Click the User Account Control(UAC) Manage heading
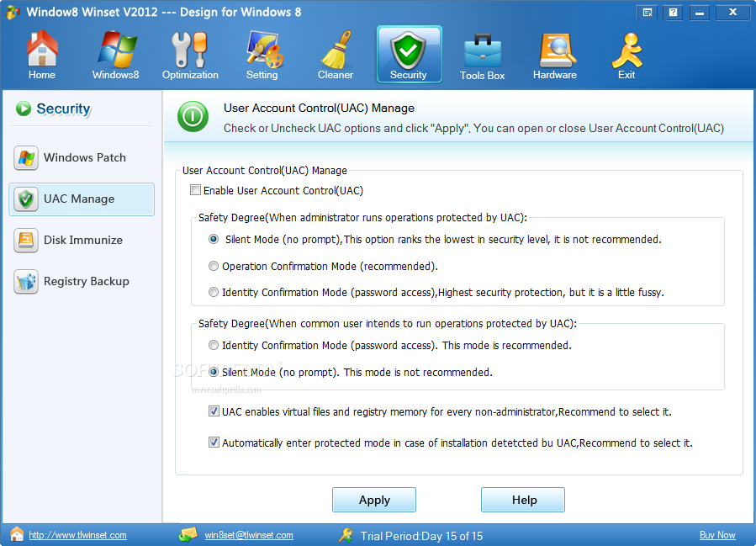The width and height of the screenshot is (756, 546). point(319,108)
